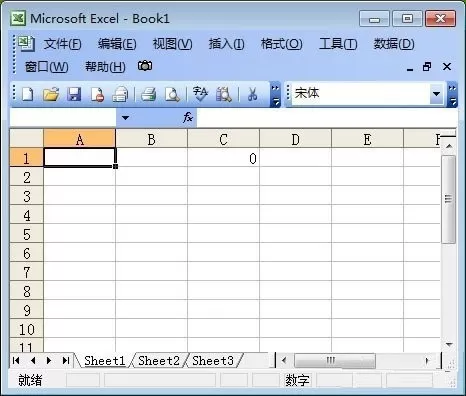Click the Excel icon in the title bar
Screen dimensions: 466x396
pyautogui.click(x=18, y=18)
